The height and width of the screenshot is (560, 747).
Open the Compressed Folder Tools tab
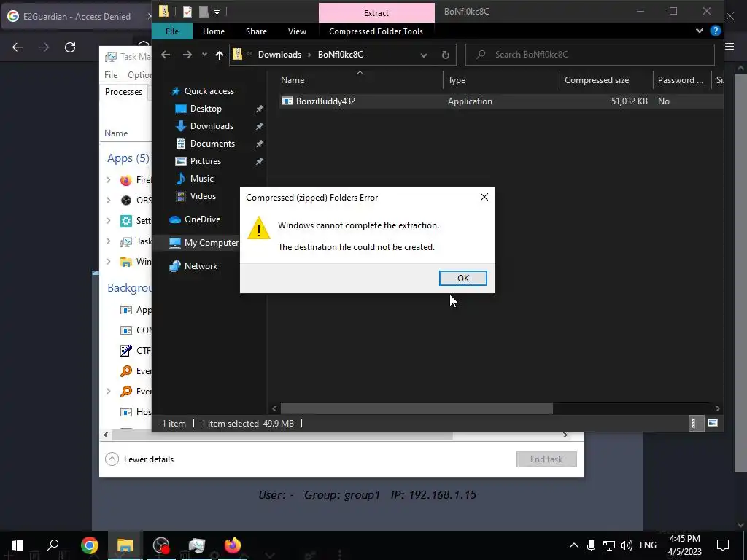(x=376, y=31)
